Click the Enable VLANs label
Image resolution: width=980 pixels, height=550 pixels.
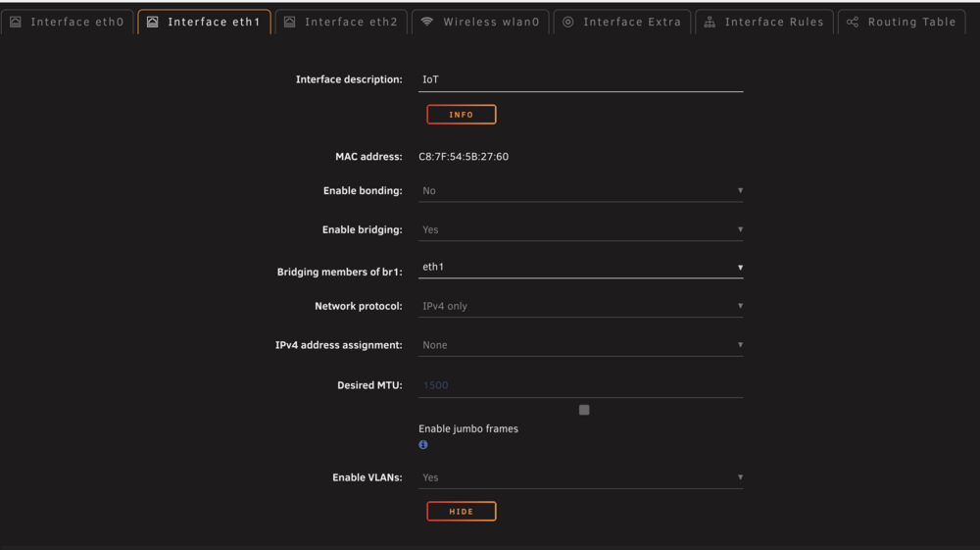[367, 477]
